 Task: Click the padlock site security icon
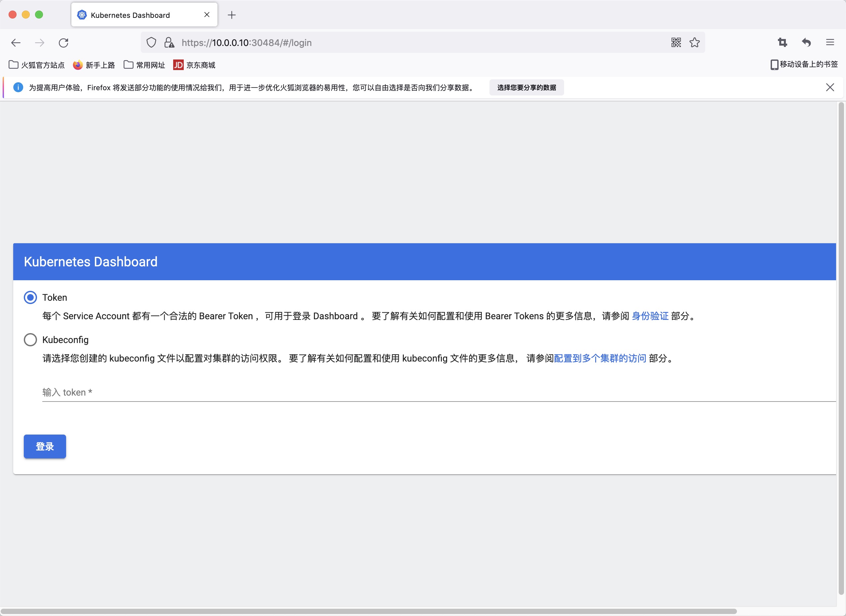pos(169,43)
